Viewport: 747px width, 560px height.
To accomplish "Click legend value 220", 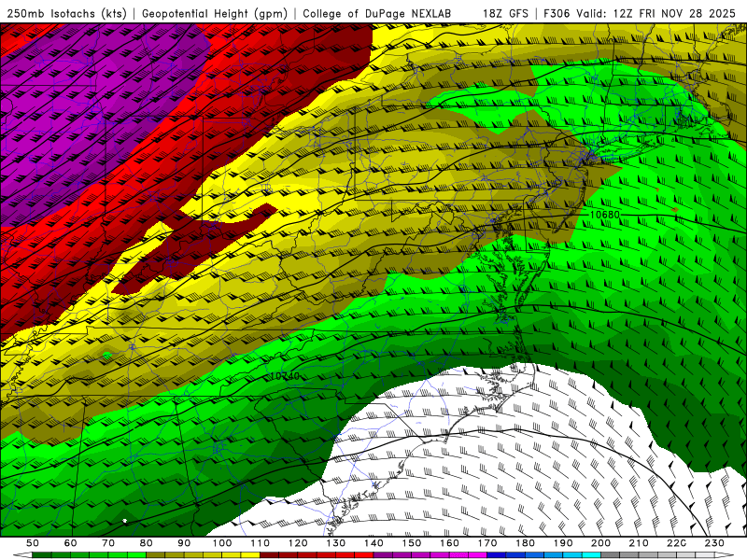I will [676, 543].
